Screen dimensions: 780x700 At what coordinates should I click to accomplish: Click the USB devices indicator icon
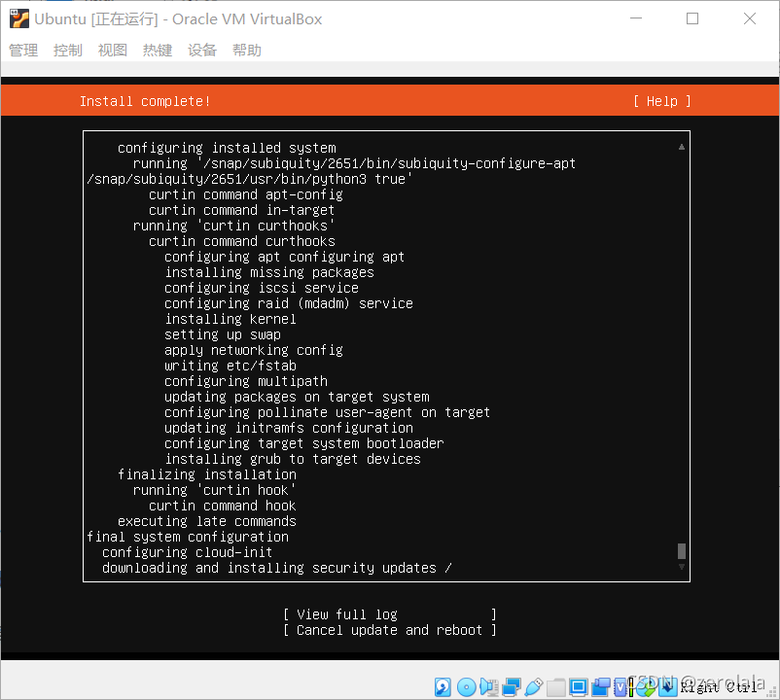click(x=534, y=686)
